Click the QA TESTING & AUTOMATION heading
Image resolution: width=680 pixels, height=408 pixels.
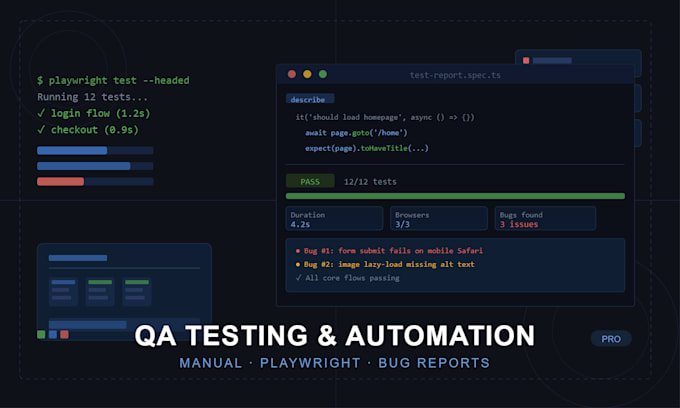pyautogui.click(x=334, y=336)
